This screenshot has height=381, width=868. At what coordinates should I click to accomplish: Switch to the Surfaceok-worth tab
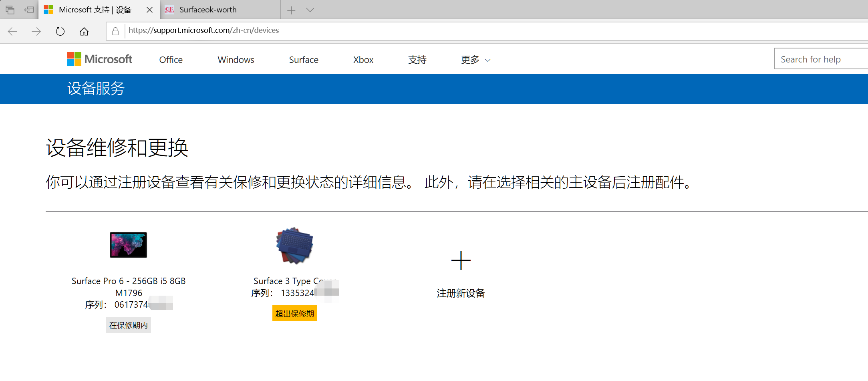[208, 9]
